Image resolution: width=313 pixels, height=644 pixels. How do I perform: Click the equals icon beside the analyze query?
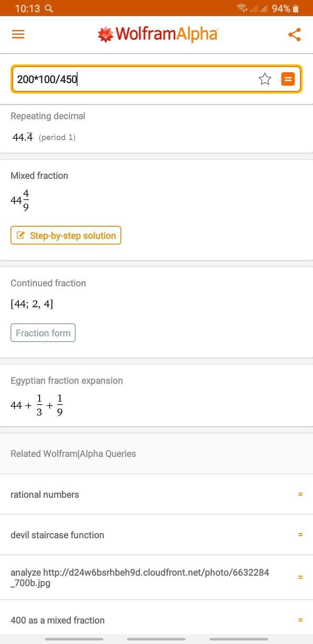pos(300,577)
